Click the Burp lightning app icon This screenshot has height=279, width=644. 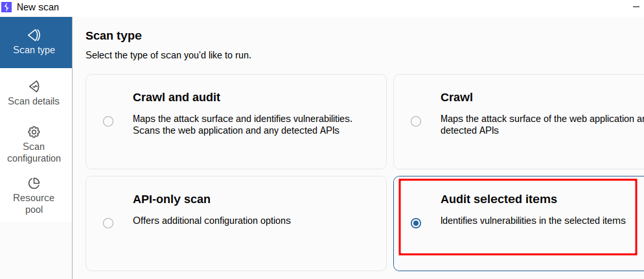pyautogui.click(x=6, y=7)
